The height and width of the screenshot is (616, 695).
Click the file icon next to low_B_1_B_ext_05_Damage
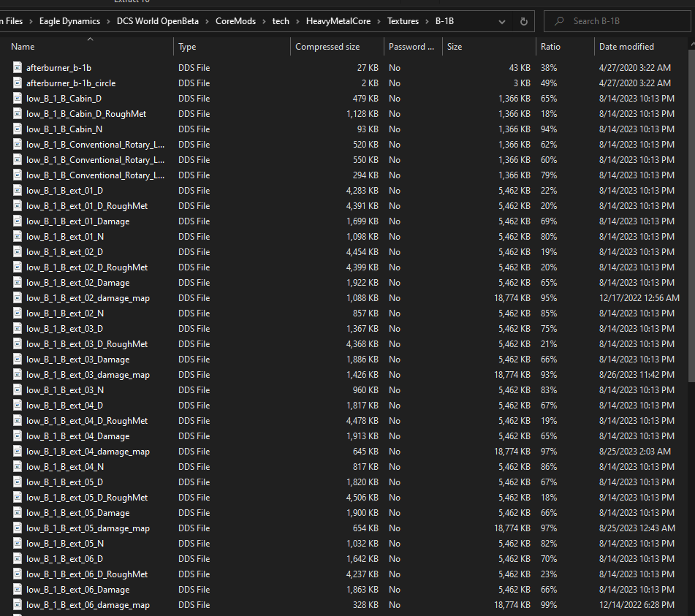18,513
